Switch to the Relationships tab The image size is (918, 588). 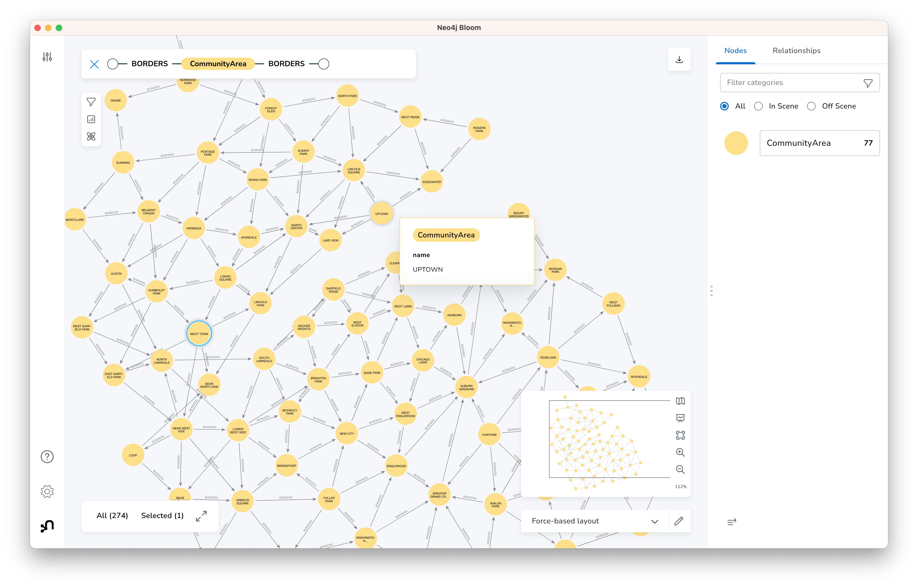(796, 51)
